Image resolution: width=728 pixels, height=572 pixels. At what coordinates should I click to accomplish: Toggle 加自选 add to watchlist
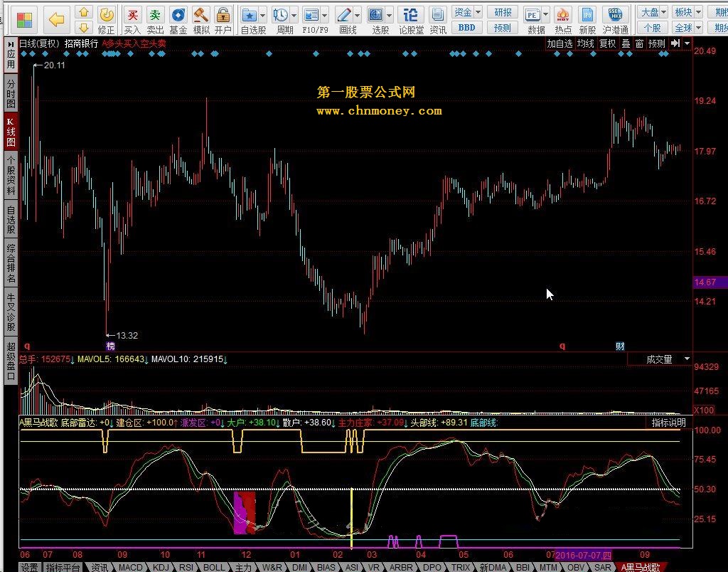(560, 43)
